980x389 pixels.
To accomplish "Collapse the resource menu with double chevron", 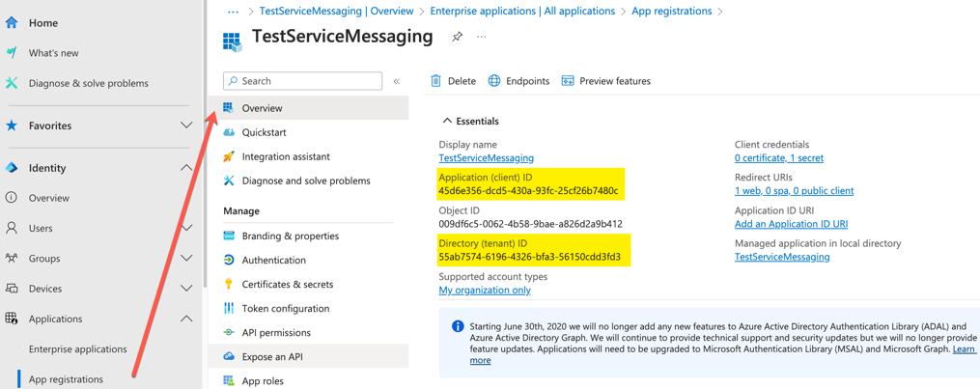I will click(397, 82).
